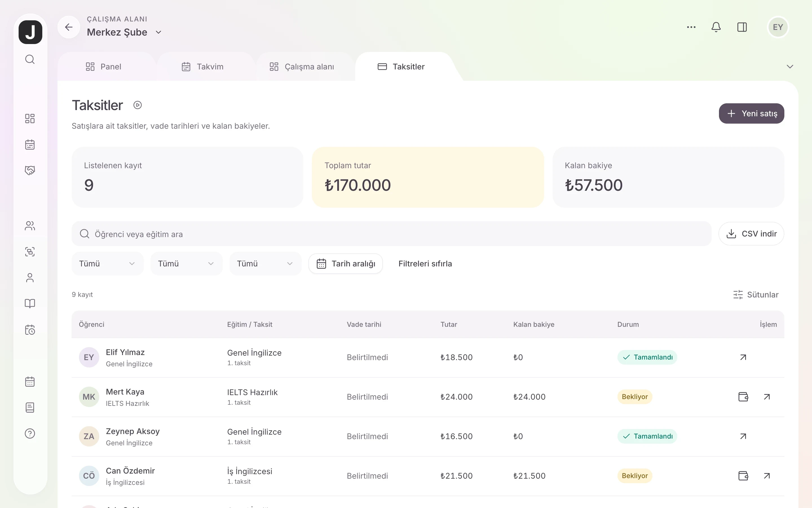
Task: Open the Sütunlar column settings
Action: tap(756, 295)
